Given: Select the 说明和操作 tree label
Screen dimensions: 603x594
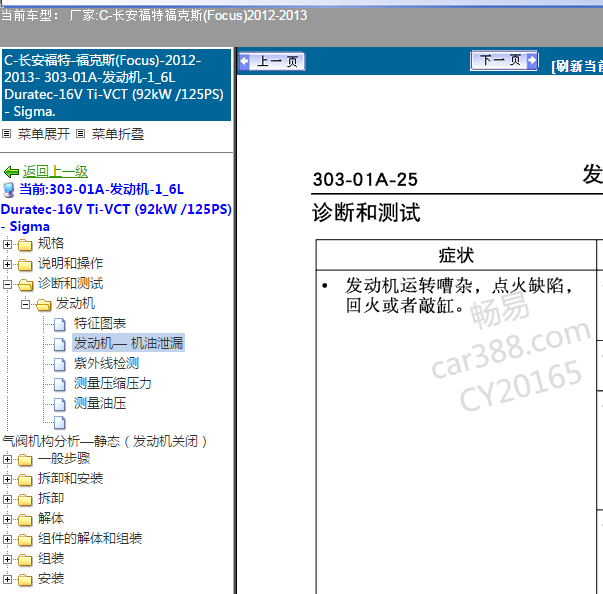Looking at the screenshot, I should click(70, 263).
